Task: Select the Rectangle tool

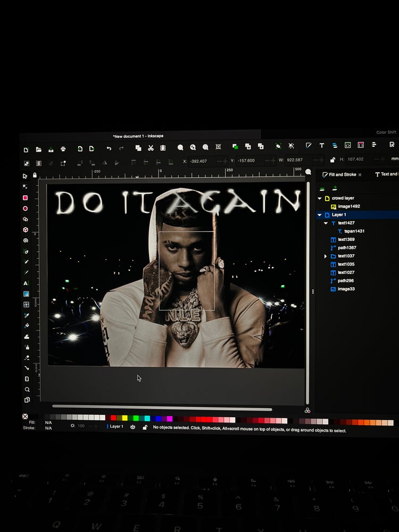Action: 25,197
